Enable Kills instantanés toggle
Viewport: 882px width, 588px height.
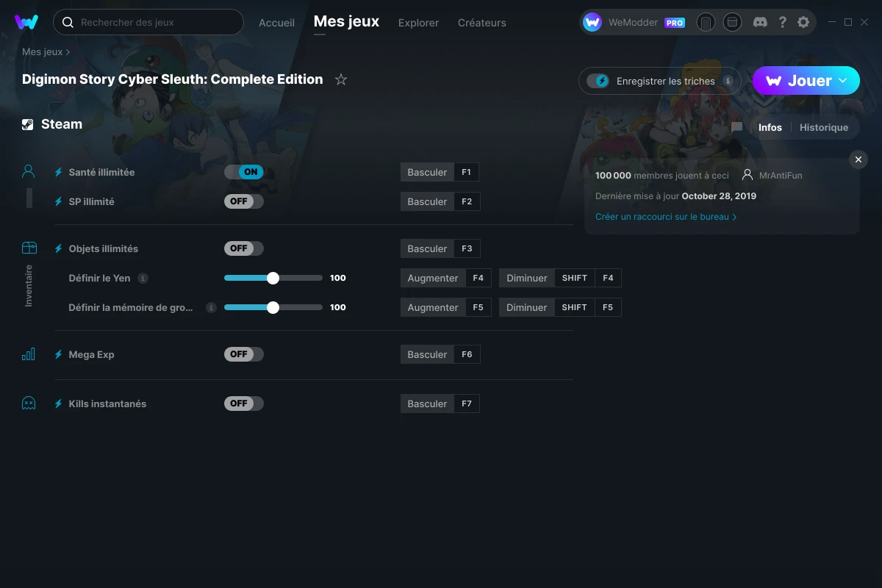click(244, 404)
